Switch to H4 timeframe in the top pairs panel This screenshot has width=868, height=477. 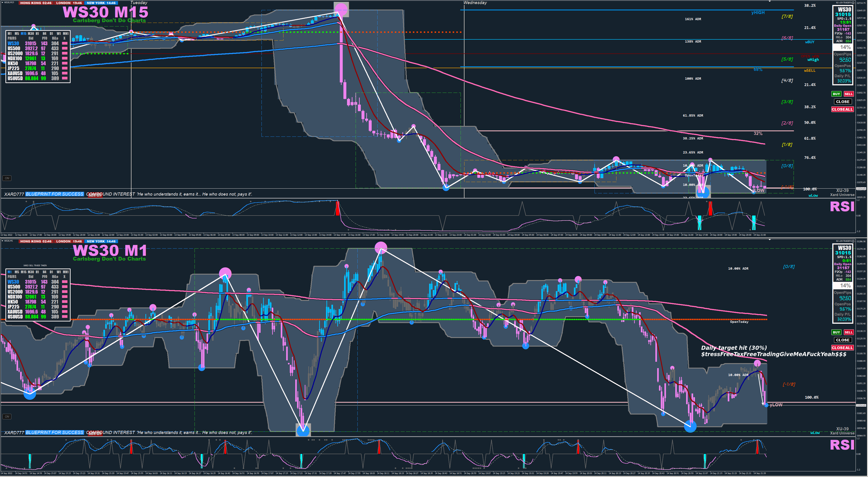click(45, 34)
